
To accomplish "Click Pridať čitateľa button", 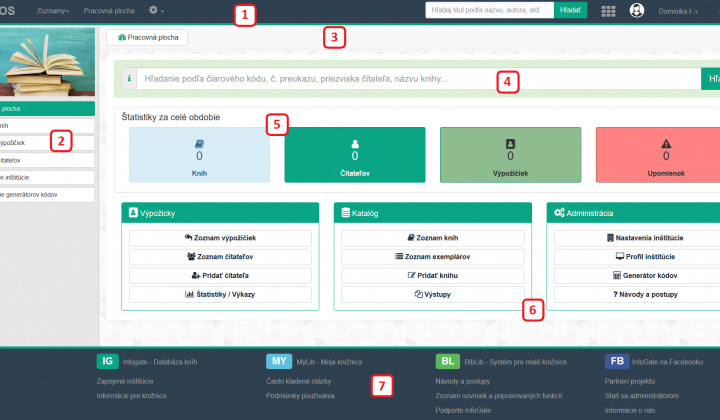I will [220, 275].
